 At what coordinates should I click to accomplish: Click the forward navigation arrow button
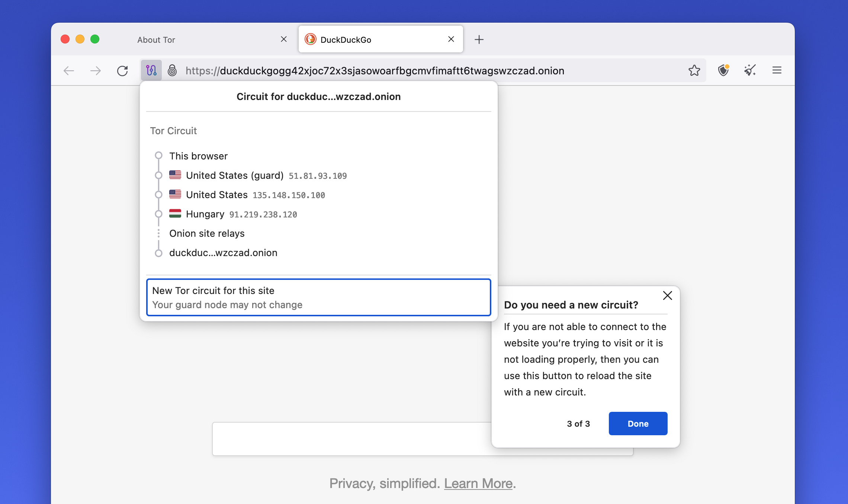[96, 71]
